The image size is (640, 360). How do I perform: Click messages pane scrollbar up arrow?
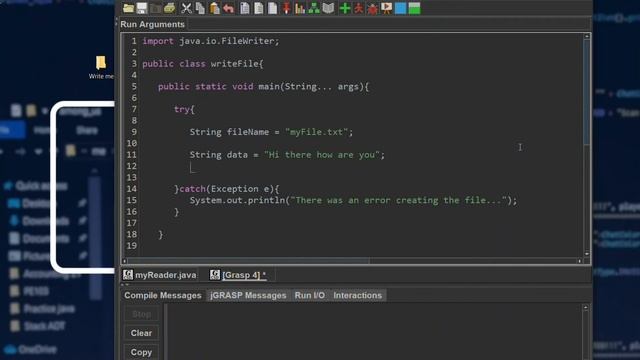pyautogui.click(x=586, y=308)
